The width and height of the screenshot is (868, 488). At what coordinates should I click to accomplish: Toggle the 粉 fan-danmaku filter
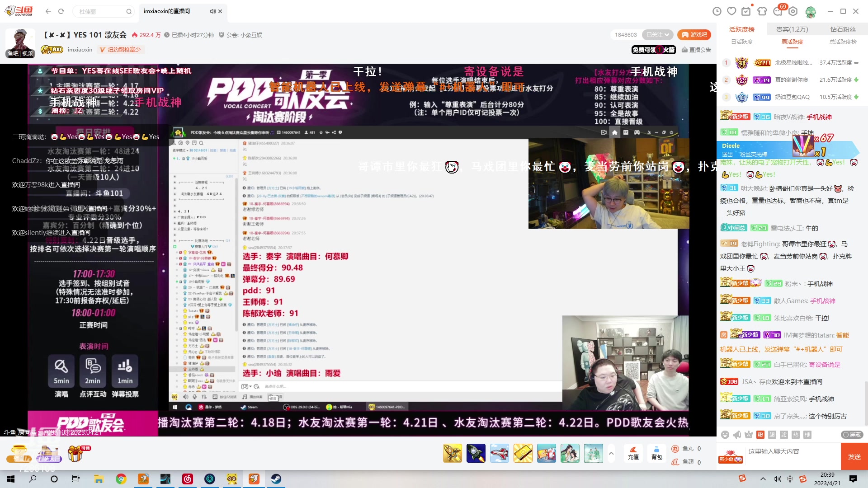point(760,434)
